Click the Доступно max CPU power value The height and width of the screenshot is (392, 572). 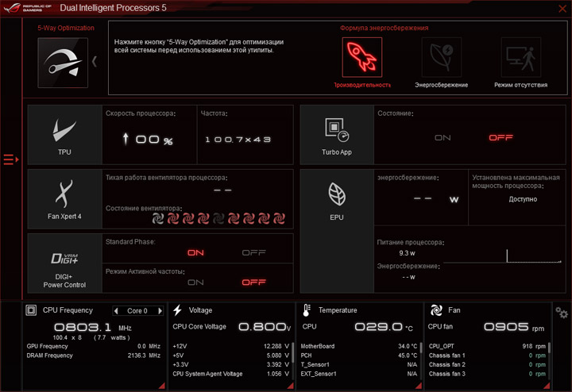click(x=523, y=199)
